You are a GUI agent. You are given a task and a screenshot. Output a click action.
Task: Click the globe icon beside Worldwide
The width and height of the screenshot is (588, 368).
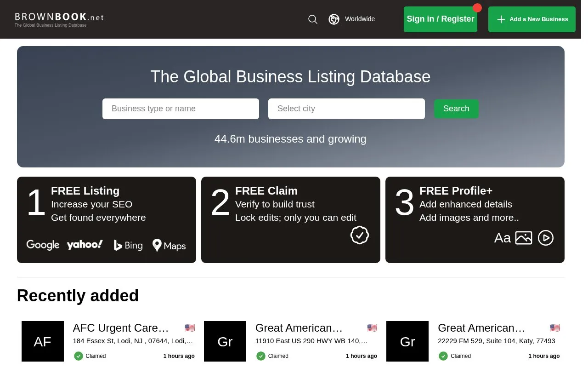(x=334, y=19)
